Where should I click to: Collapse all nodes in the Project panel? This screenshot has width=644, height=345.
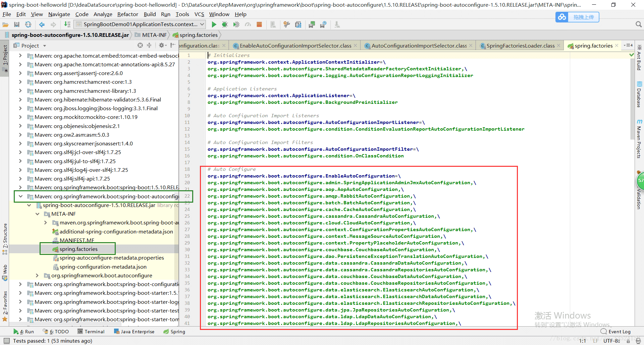pyautogui.click(x=149, y=46)
